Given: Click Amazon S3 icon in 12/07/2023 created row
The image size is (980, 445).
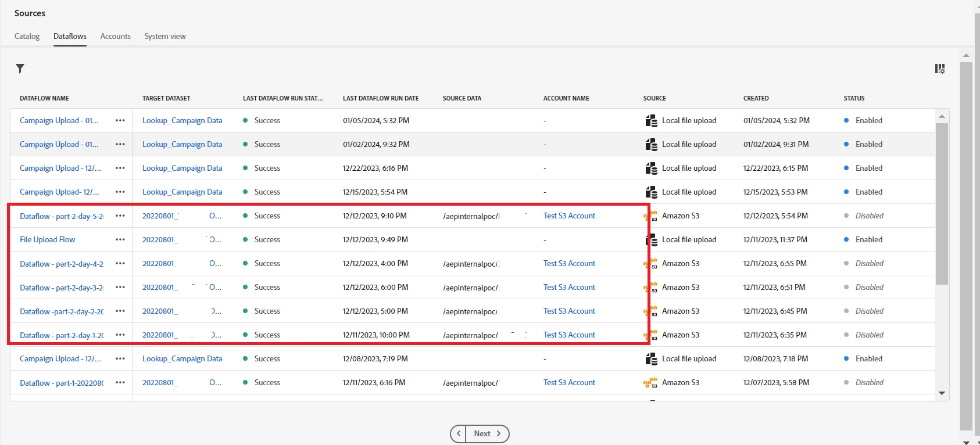Looking at the screenshot, I should [x=650, y=383].
